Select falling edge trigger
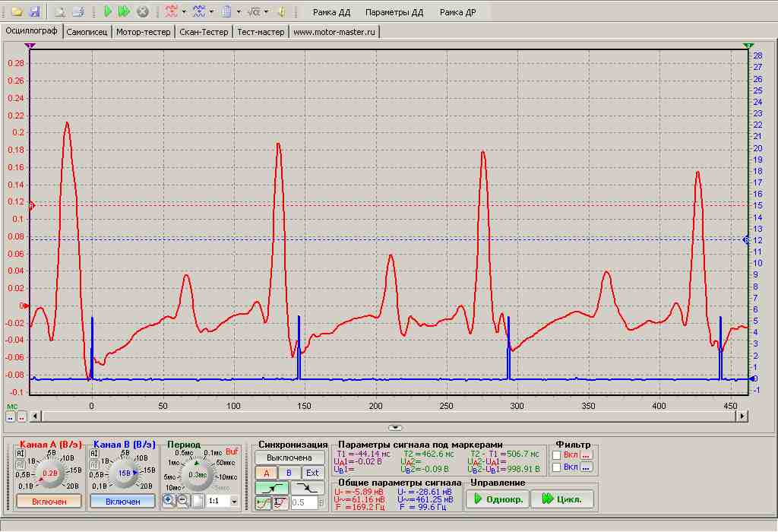Image resolution: width=778 pixels, height=532 pixels. tap(308, 489)
